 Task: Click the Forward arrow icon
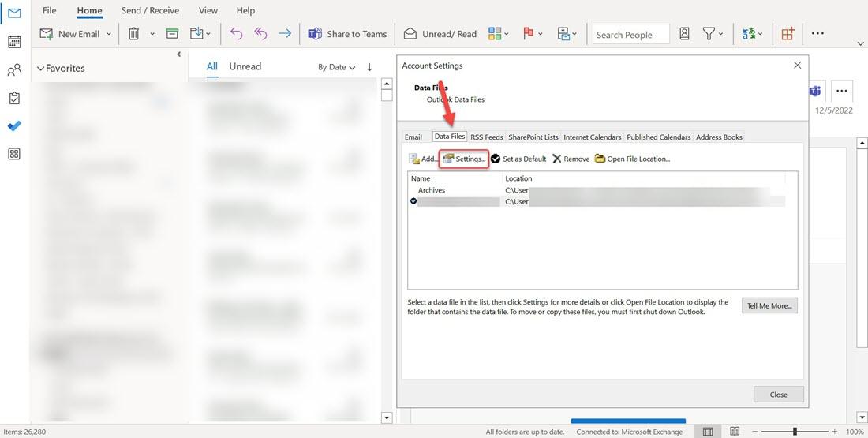point(285,34)
